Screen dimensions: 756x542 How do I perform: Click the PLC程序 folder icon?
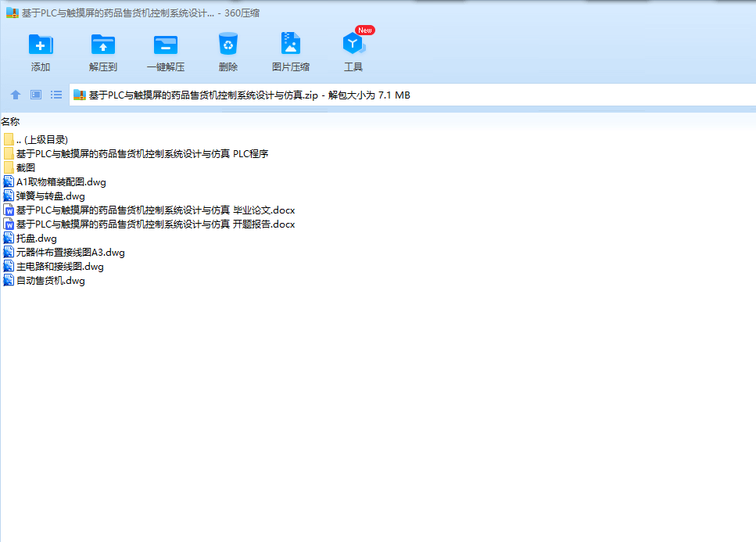click(9, 154)
